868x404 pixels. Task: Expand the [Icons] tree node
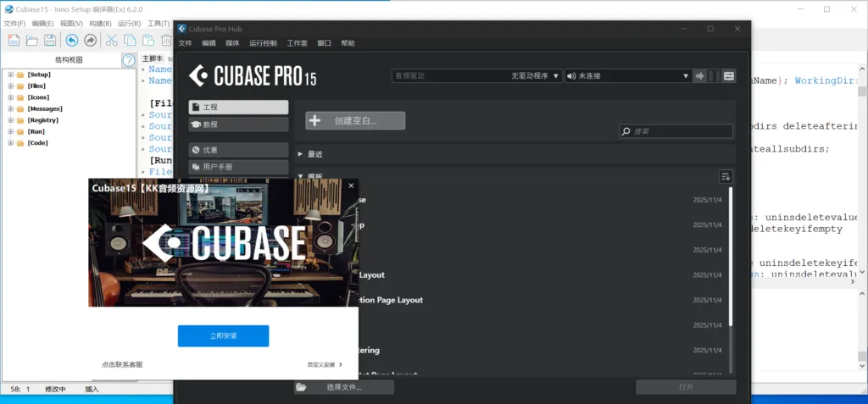click(10, 97)
